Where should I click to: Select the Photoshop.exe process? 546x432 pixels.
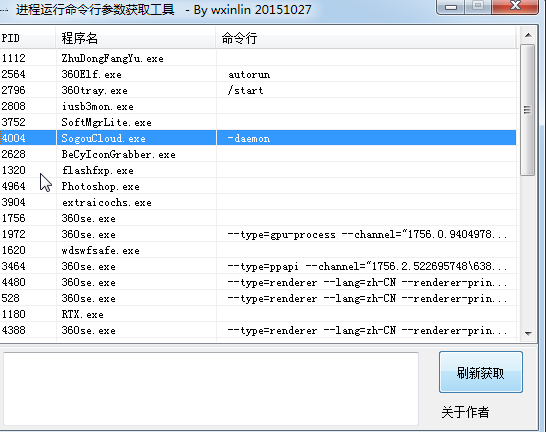[x=258, y=186]
